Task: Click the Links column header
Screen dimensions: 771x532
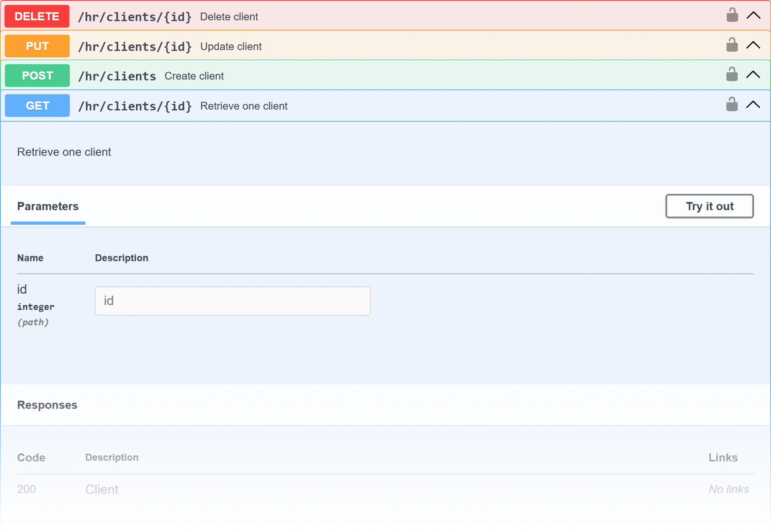Action: coord(723,458)
